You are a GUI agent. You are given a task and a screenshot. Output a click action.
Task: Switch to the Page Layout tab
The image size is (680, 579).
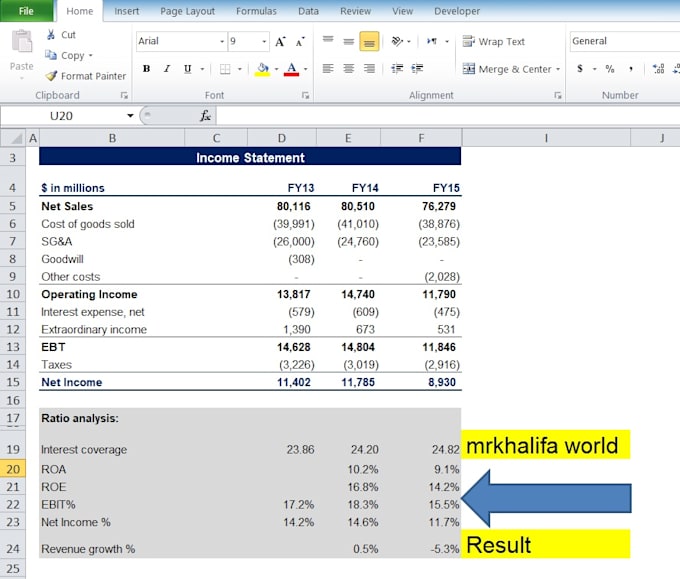click(x=187, y=11)
